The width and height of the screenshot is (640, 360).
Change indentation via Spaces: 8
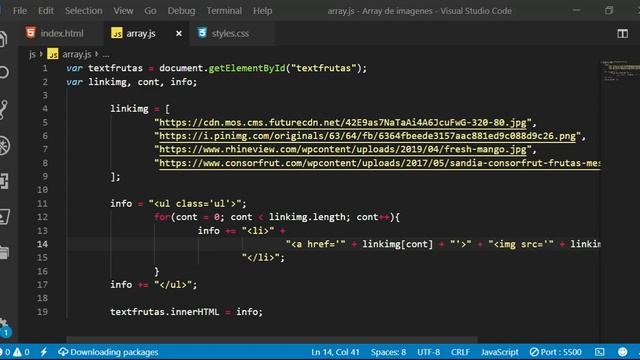click(389, 352)
